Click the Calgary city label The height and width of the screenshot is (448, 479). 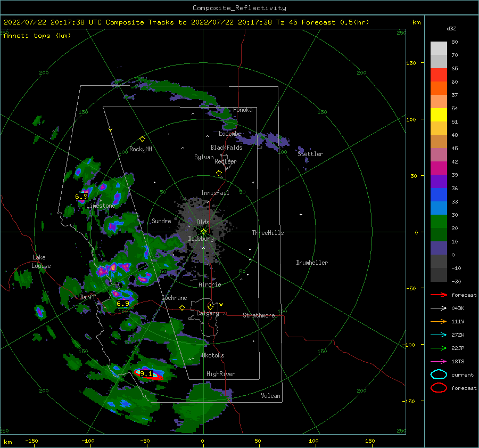click(x=208, y=313)
